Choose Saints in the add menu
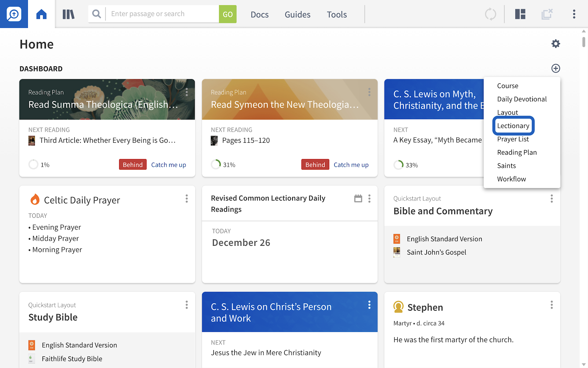588x368 pixels. pos(506,166)
